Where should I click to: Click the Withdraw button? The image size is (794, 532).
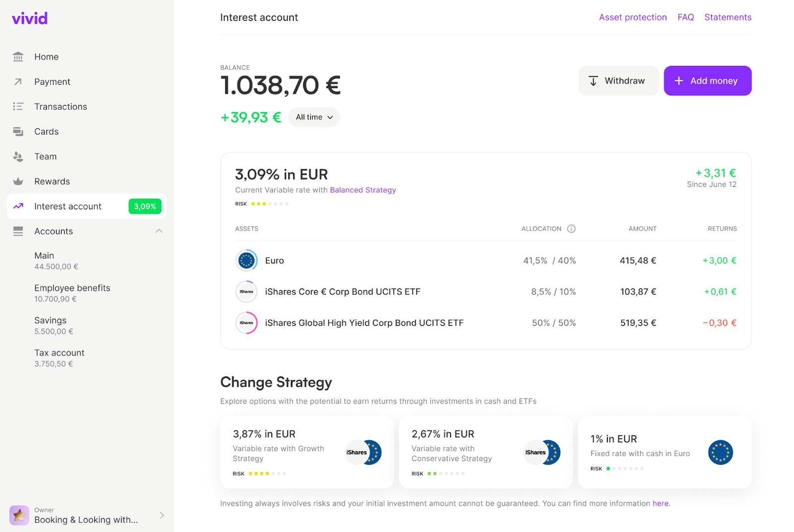pos(618,81)
